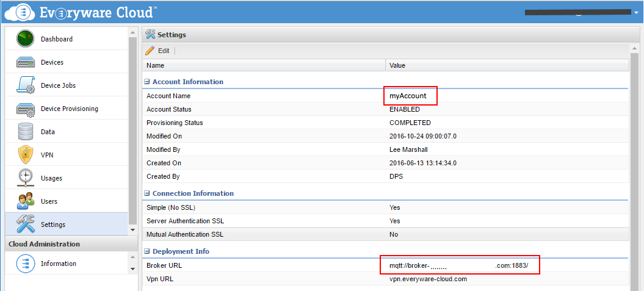Select the myAccount value

[x=408, y=96]
